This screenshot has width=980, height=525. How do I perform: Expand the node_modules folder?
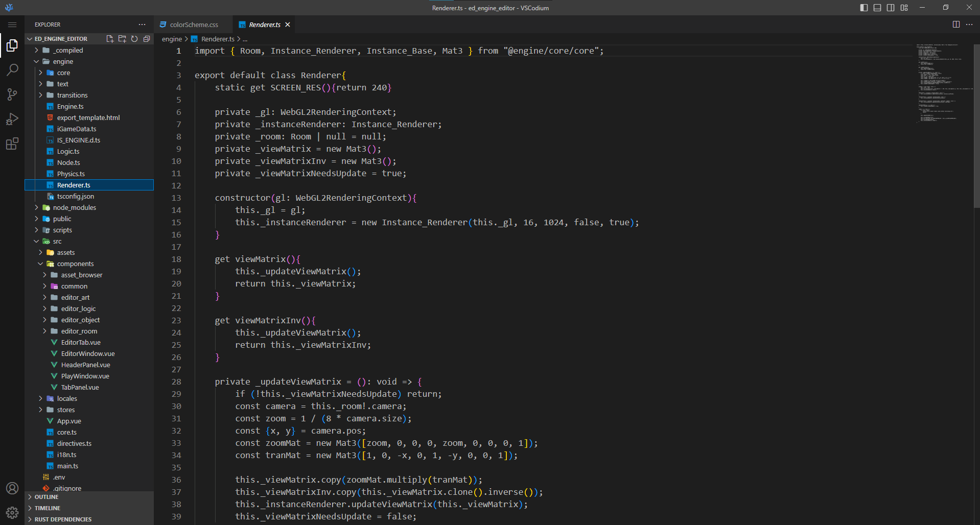point(89,207)
